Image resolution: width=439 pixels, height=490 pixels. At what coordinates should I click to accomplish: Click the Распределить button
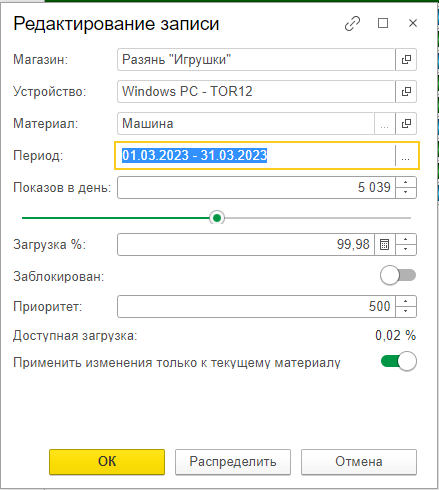pyautogui.click(x=233, y=462)
